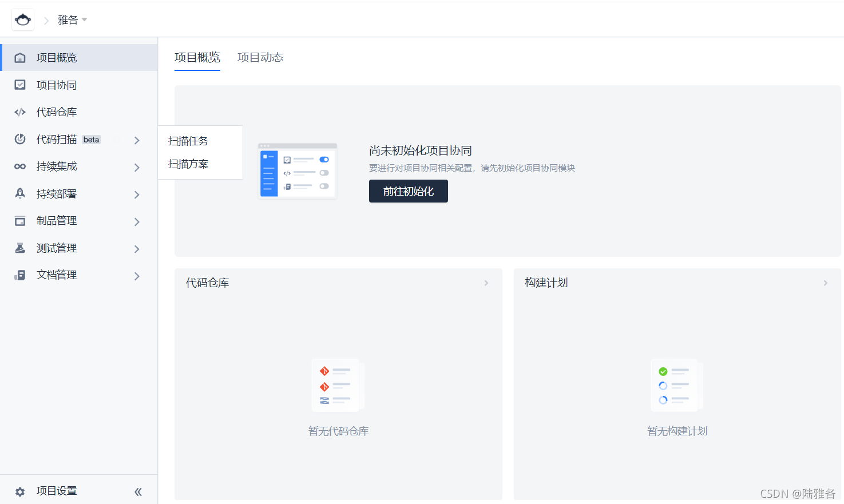The width and height of the screenshot is (844, 504).
Task: Click the 持续集成 infinity icon
Action: [20, 166]
